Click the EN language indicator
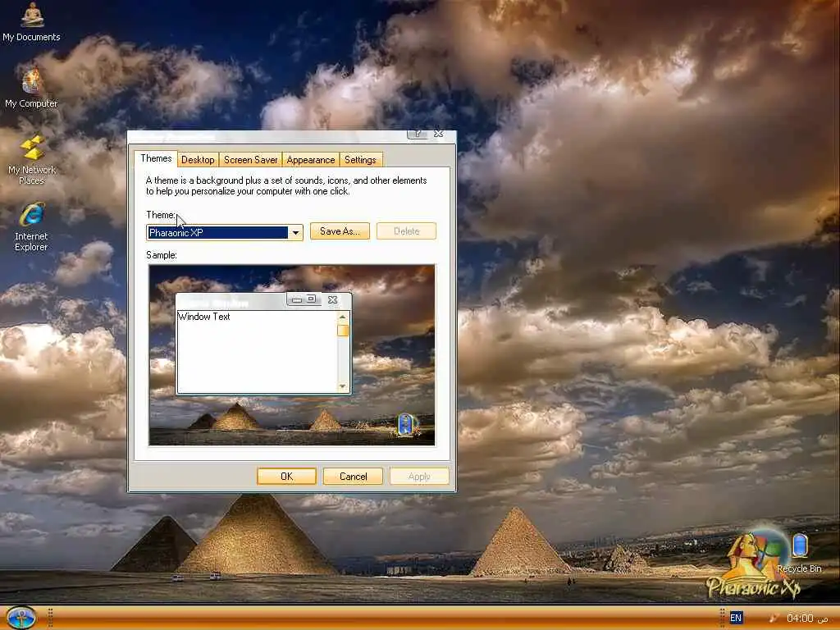 [x=736, y=618]
